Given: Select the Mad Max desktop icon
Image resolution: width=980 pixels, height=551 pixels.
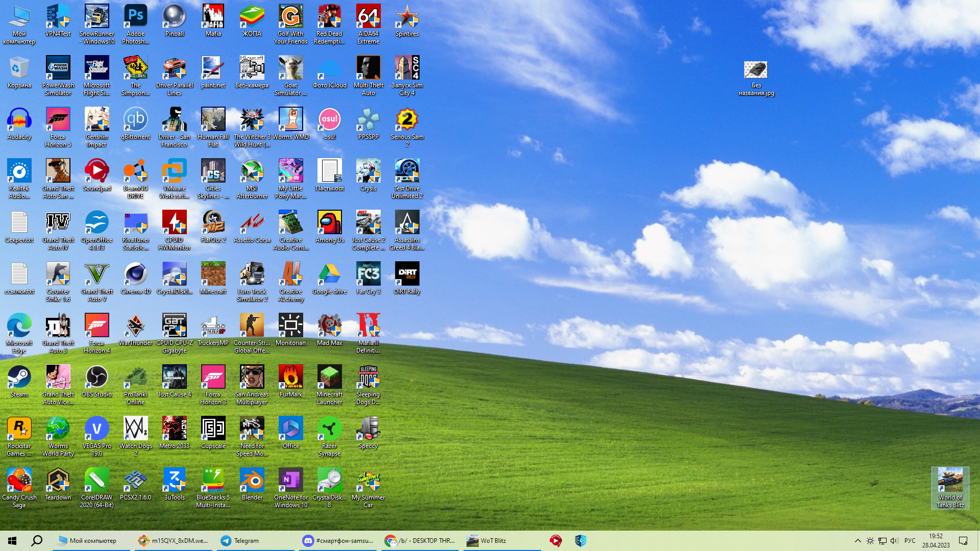Looking at the screenshot, I should [x=330, y=330].
